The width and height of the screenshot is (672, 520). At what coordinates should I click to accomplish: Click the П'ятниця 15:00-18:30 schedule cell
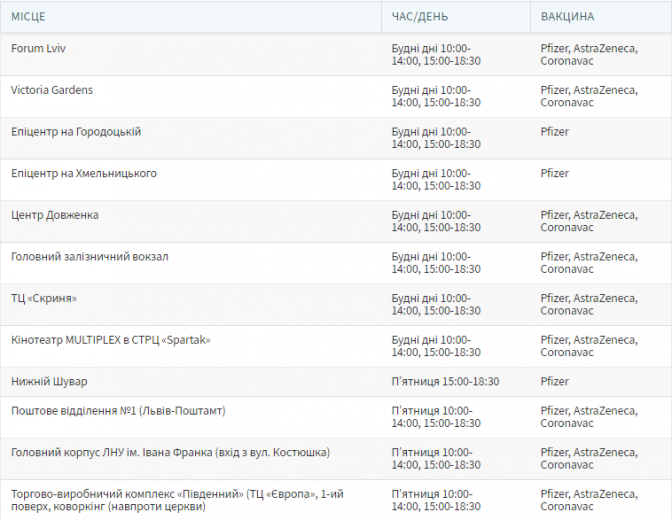tap(445, 381)
